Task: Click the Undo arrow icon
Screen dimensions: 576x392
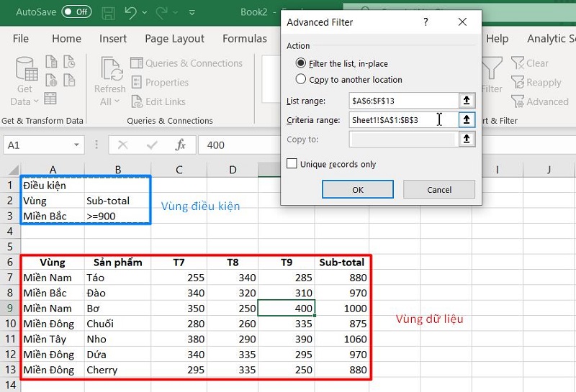Action: (x=130, y=12)
